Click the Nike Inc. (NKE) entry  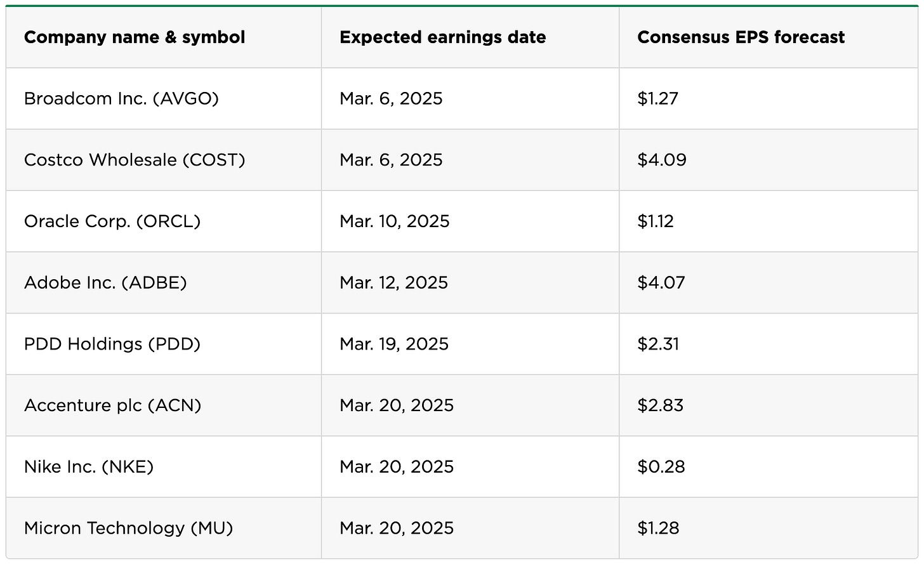pos(89,467)
